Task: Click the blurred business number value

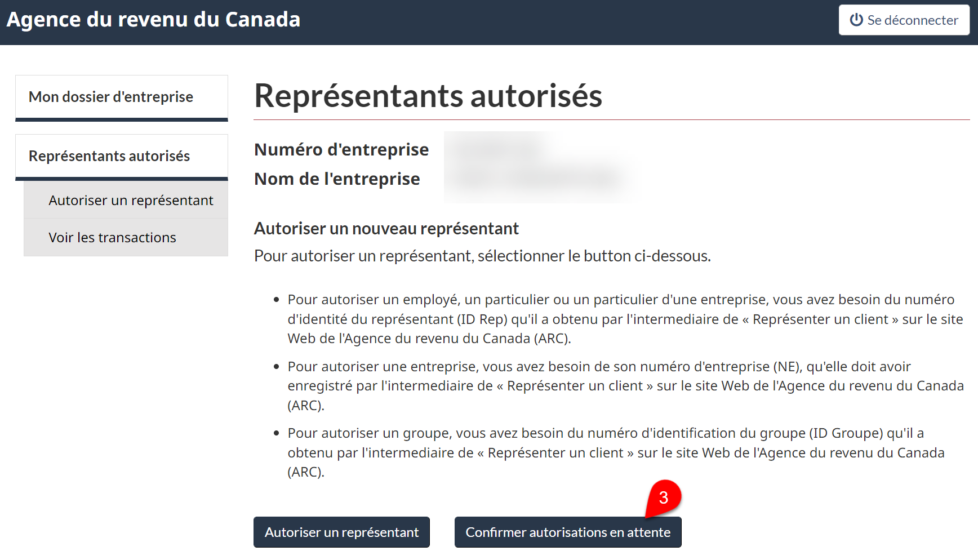Action: [499, 149]
